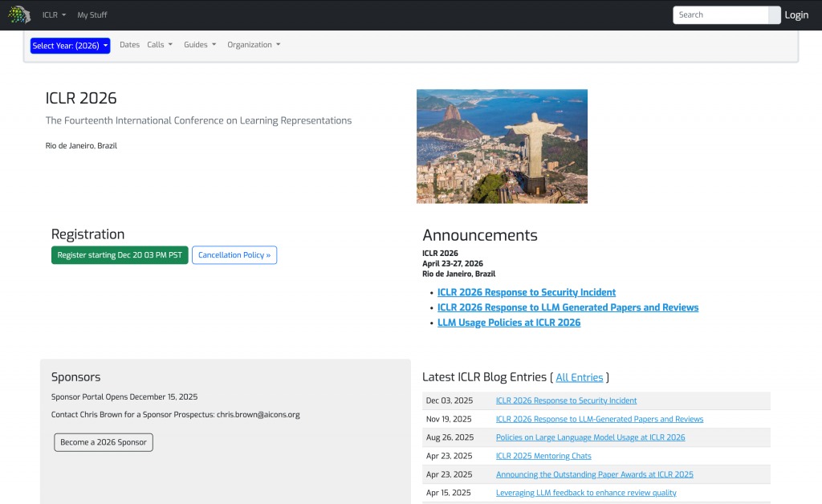
Task: Open the ICLR dropdown in top navbar
Action: tap(54, 15)
